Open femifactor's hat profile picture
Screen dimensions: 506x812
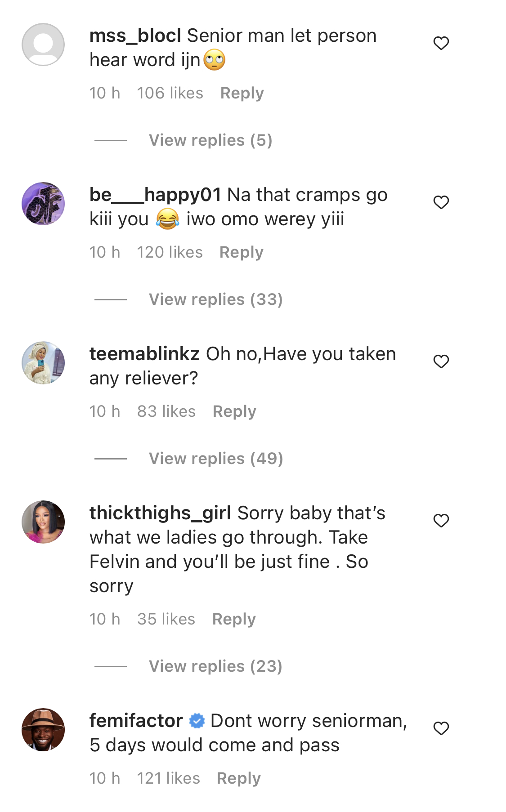tap(43, 730)
